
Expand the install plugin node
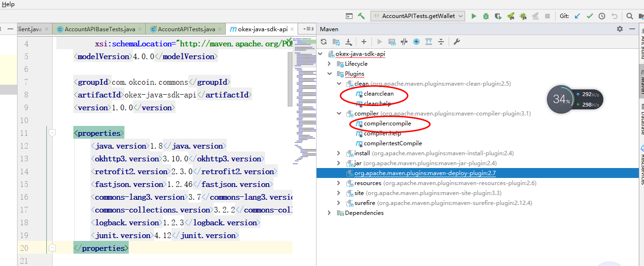(339, 153)
